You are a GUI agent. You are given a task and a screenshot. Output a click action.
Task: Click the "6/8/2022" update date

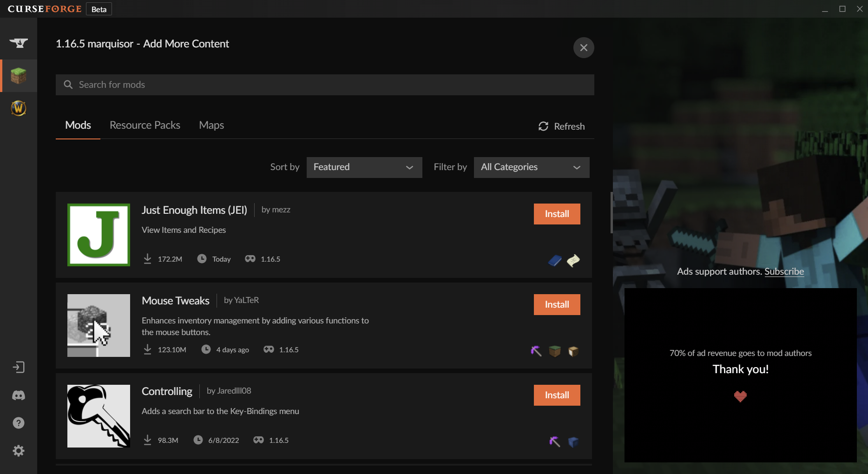[224, 441]
